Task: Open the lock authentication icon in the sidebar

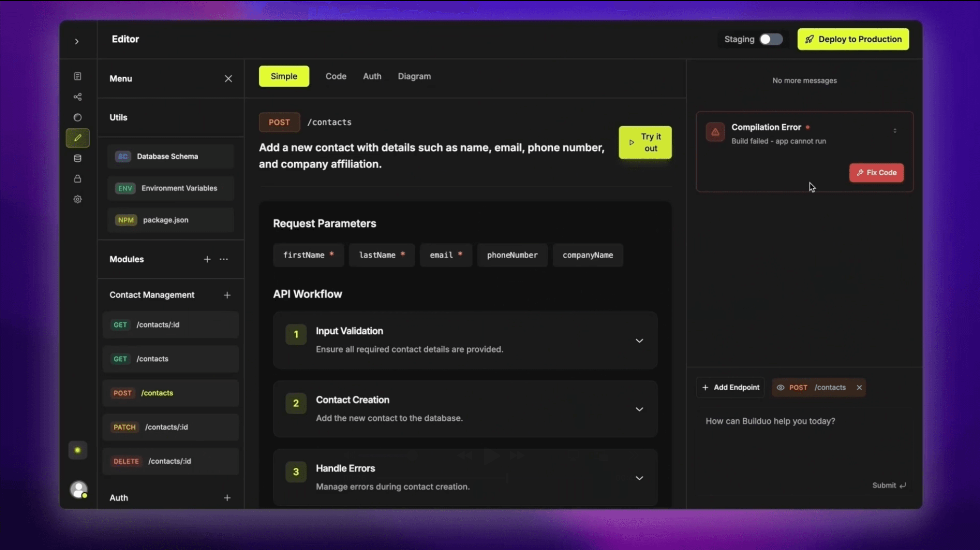Action: pos(78,179)
